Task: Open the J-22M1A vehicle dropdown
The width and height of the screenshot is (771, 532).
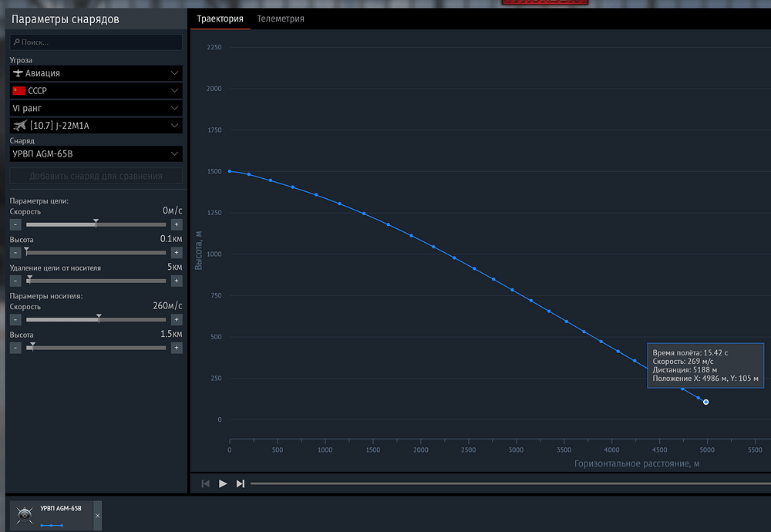Action: click(x=96, y=126)
